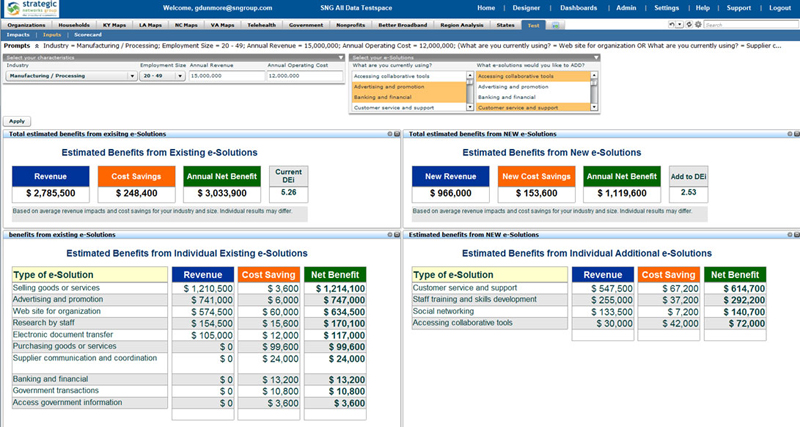800x427 pixels.
Task: Click the Add to DEi value 2.53
Action: (688, 193)
